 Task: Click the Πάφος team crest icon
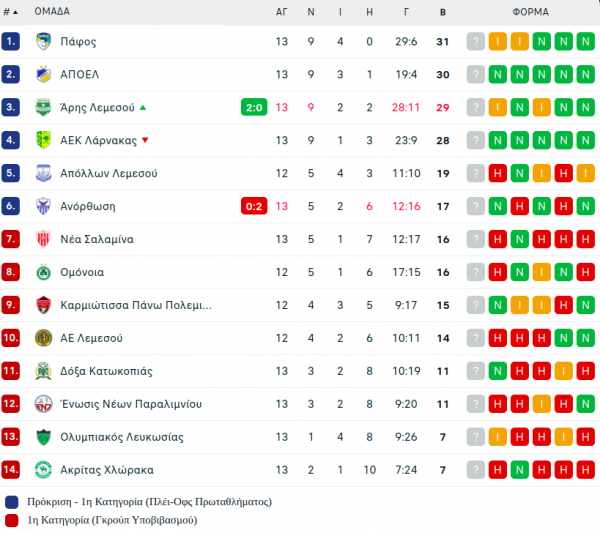(43, 41)
